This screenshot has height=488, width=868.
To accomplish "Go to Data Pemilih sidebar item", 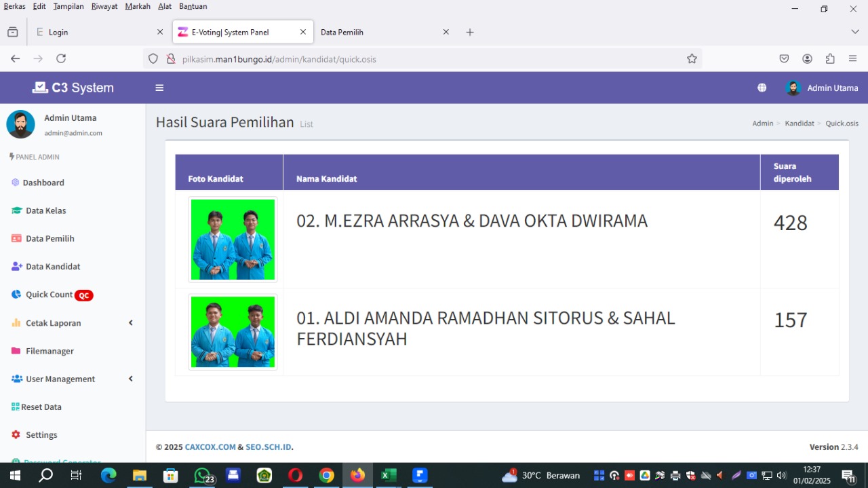I will tap(50, 238).
